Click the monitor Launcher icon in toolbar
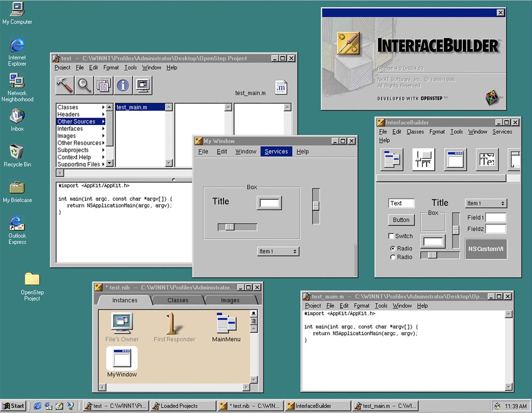 pyautogui.click(x=143, y=85)
